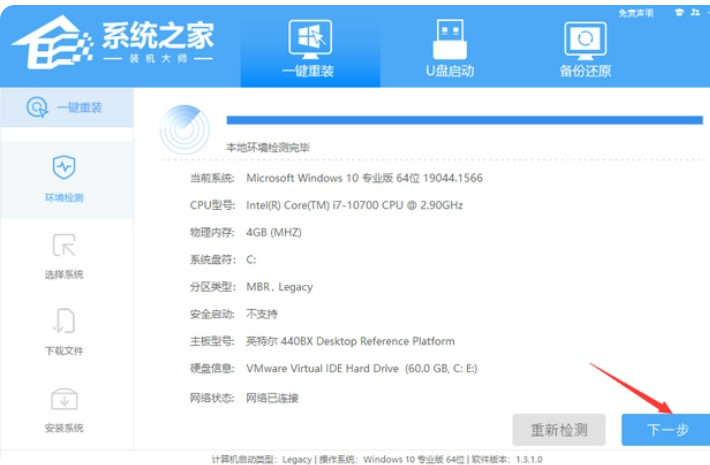Image resolution: width=710 pixels, height=465 pixels.
Task: Click the 物理内存 label
Action: click(212, 232)
